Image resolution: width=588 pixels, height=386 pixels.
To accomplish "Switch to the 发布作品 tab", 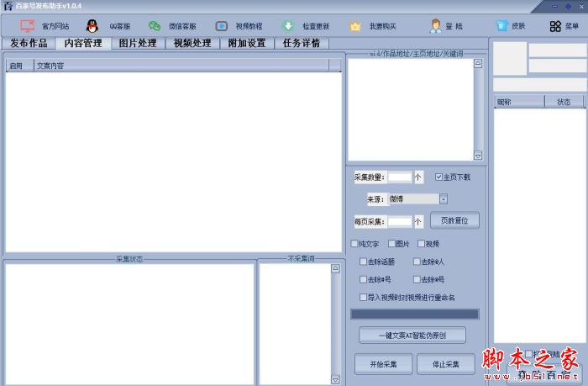I will coord(29,43).
